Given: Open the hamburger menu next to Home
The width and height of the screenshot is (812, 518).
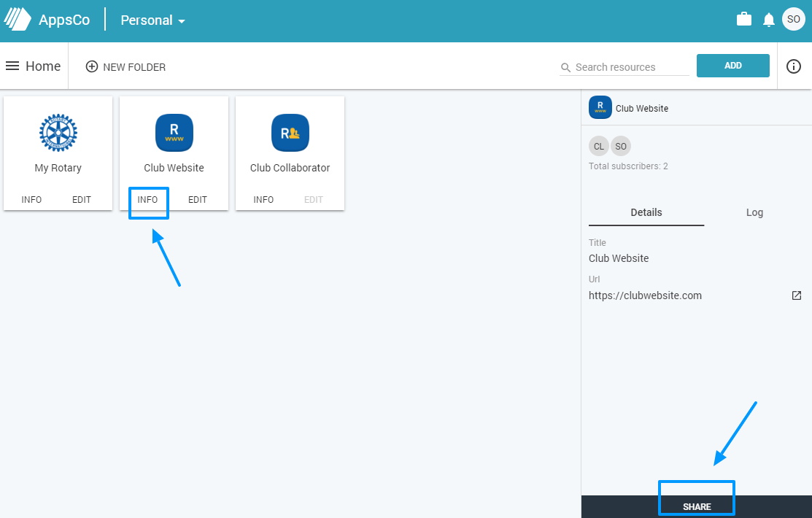Looking at the screenshot, I should (x=12, y=66).
